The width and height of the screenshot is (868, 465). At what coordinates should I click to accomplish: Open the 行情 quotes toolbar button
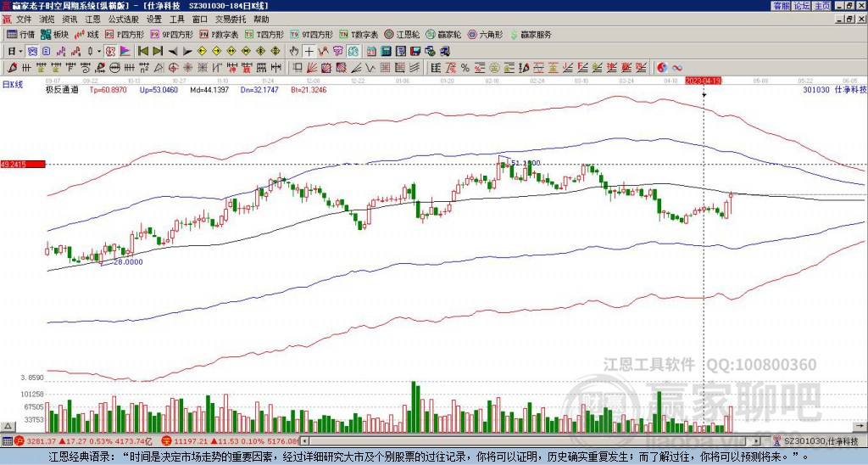coord(20,34)
